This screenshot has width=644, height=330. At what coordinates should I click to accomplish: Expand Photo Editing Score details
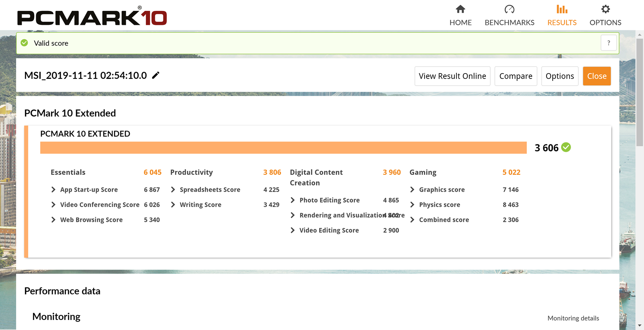293,200
